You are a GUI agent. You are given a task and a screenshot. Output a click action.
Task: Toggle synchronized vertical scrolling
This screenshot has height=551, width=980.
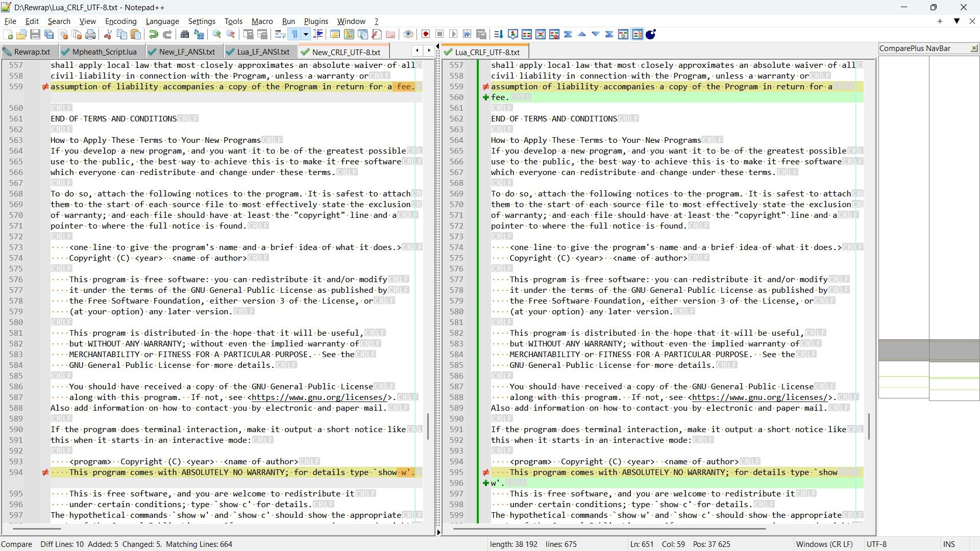(249, 34)
